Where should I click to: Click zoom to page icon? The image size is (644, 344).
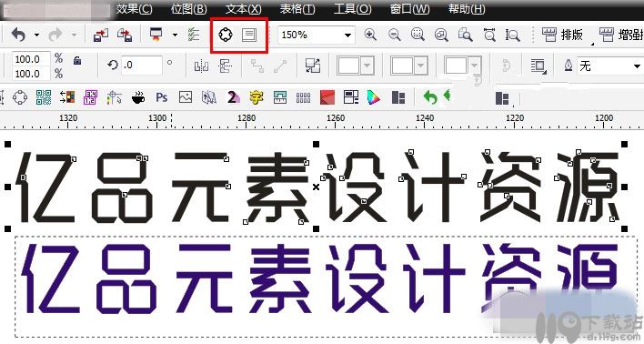click(465, 35)
